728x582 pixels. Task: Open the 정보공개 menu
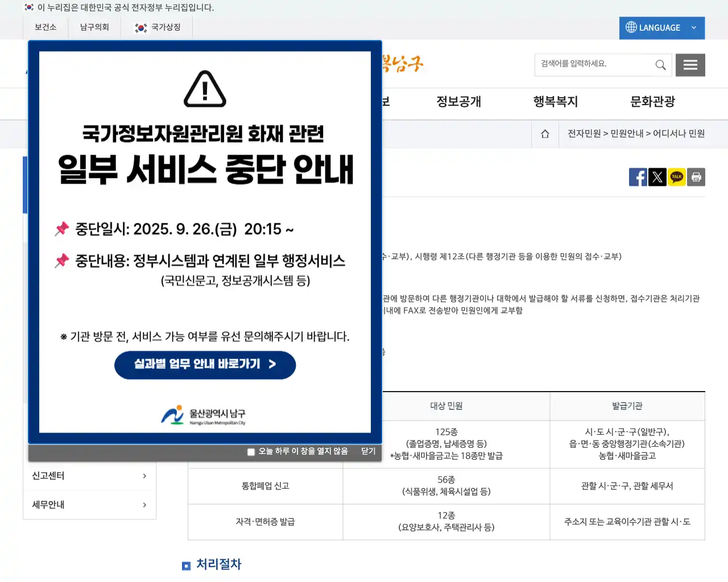click(x=458, y=102)
